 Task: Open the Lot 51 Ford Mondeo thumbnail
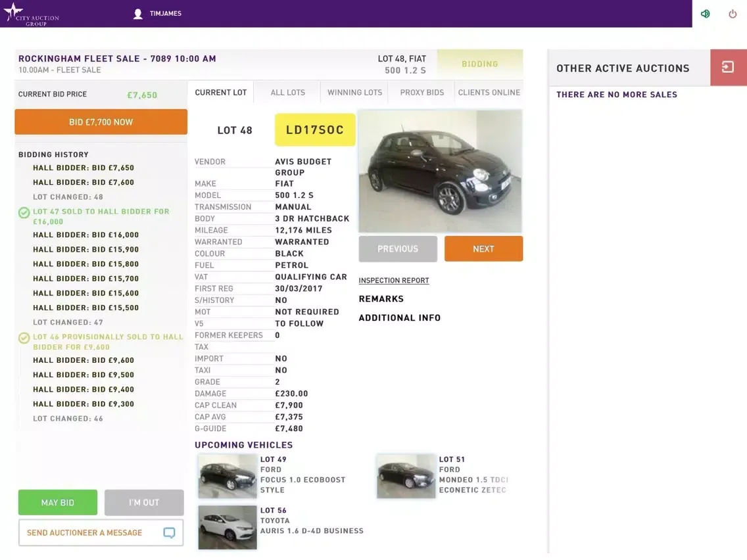[406, 476]
